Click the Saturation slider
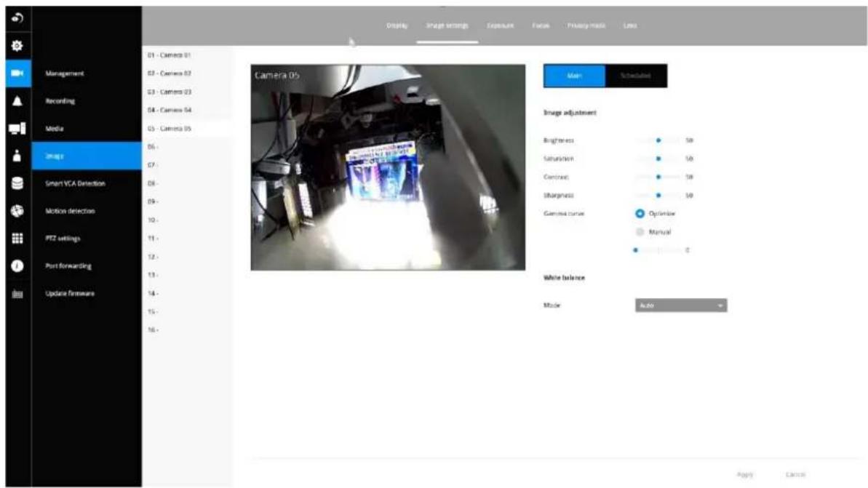Image resolution: width=868 pixels, height=488 pixels. point(658,159)
